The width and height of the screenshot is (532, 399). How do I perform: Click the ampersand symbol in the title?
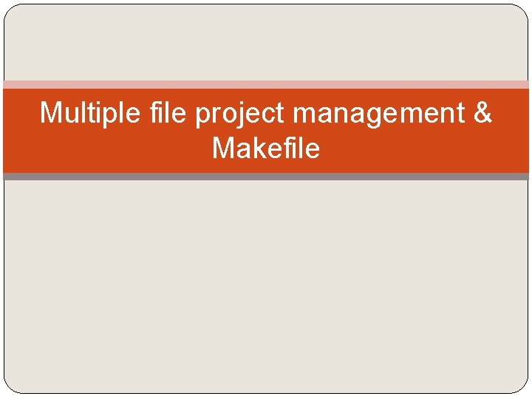[482, 112]
